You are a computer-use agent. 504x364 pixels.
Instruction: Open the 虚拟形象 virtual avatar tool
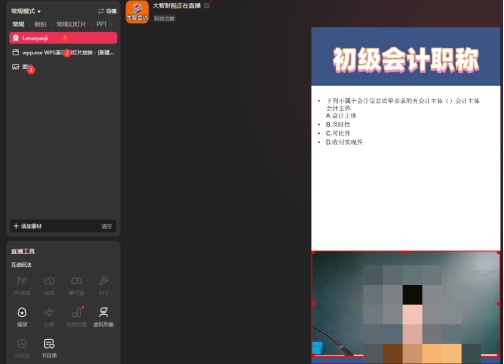(x=103, y=317)
